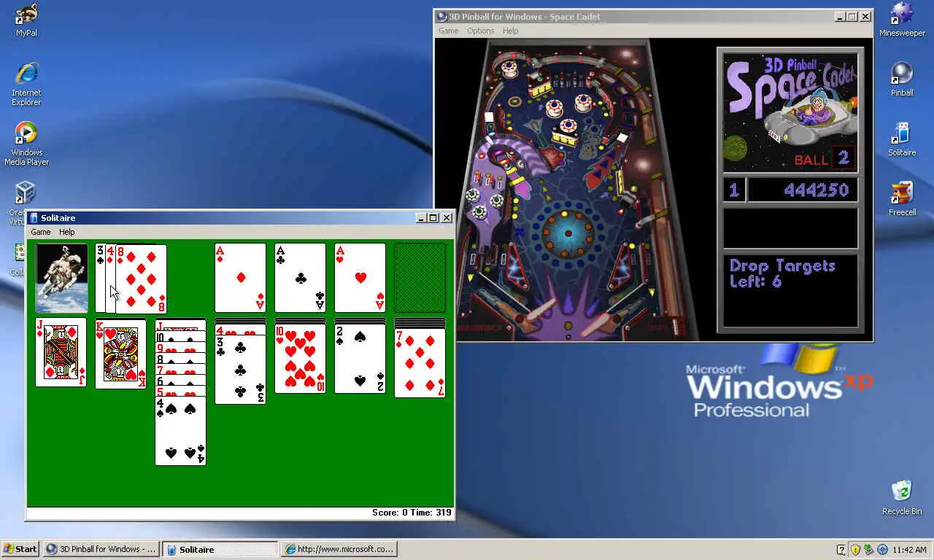Image resolution: width=934 pixels, height=560 pixels.
Task: Switch to the microsoft.com browser taskbar button
Action: [x=339, y=549]
